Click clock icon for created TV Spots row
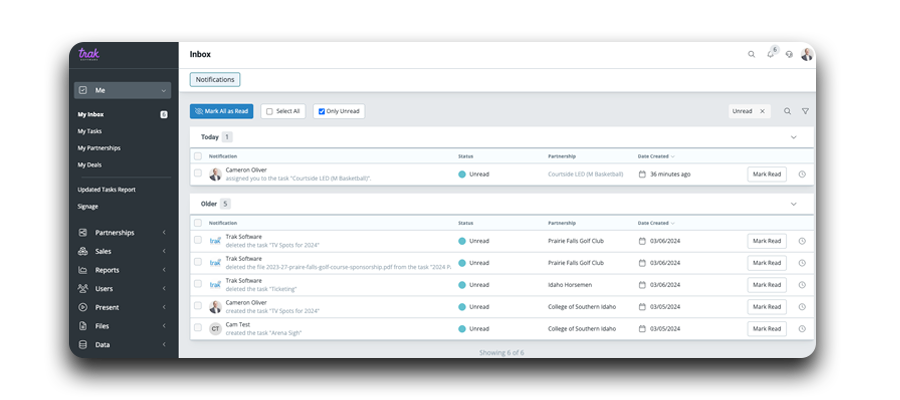The width and height of the screenshot is (900, 400). coord(802,307)
